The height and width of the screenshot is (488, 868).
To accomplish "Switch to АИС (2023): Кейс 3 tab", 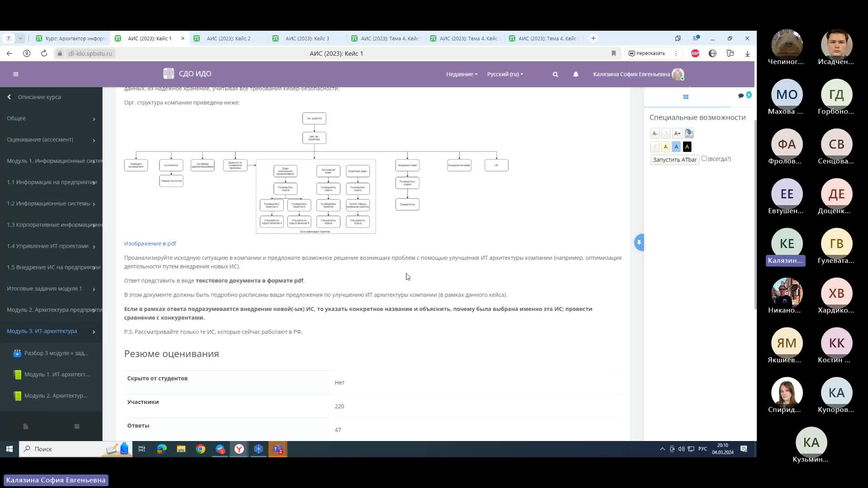I will coord(307,38).
